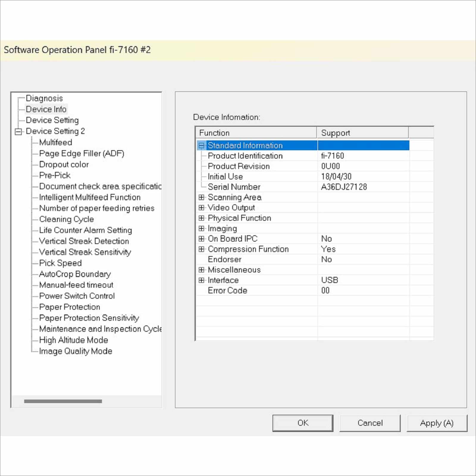Select Device Info in the tree
Viewport: 476px width, 476px height.
point(46,109)
